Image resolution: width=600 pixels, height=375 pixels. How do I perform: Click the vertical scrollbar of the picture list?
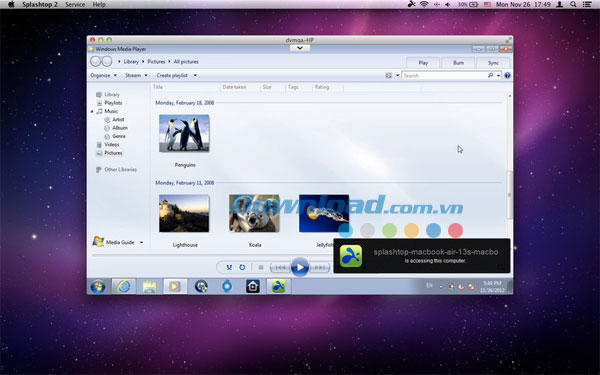[509, 195]
